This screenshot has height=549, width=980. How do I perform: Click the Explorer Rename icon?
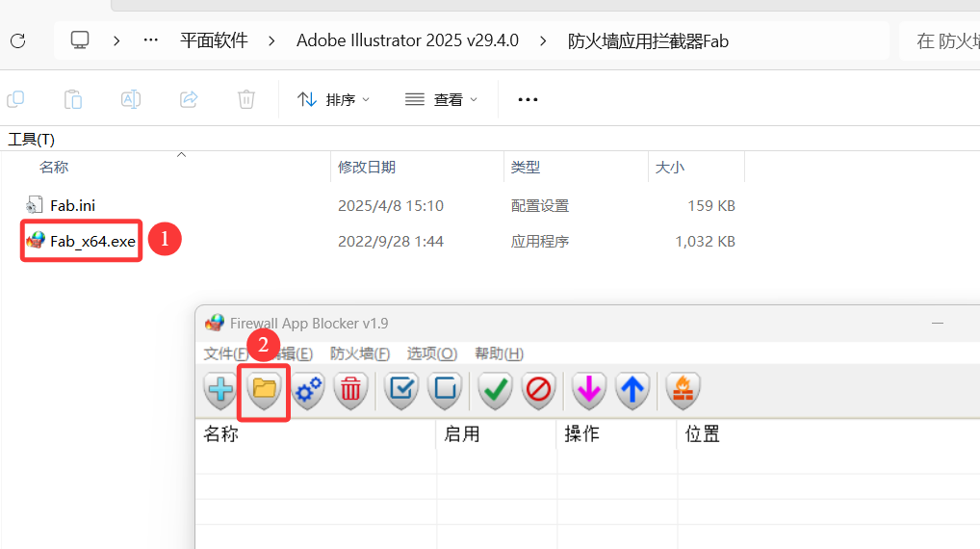131,99
